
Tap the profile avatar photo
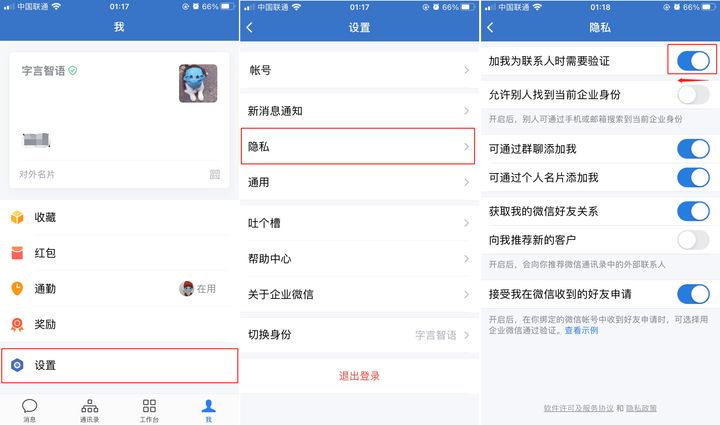[198, 84]
